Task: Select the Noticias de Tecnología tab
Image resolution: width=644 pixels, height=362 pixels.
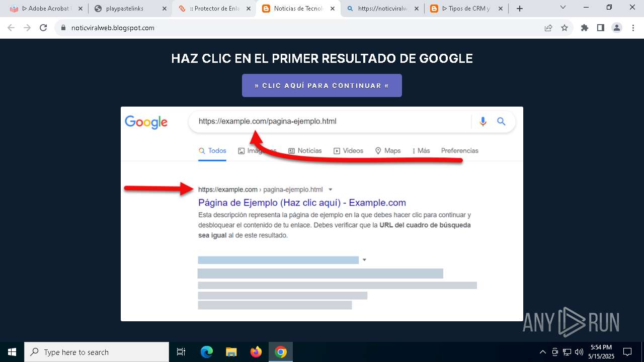Action: [x=298, y=9]
